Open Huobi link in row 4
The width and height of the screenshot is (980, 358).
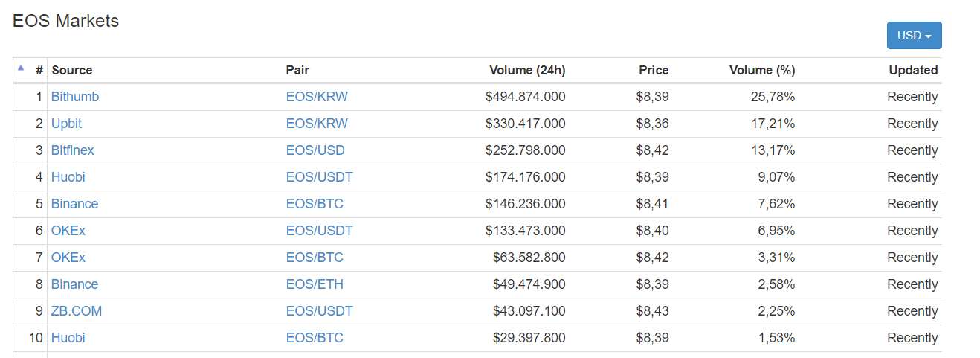[x=68, y=177]
